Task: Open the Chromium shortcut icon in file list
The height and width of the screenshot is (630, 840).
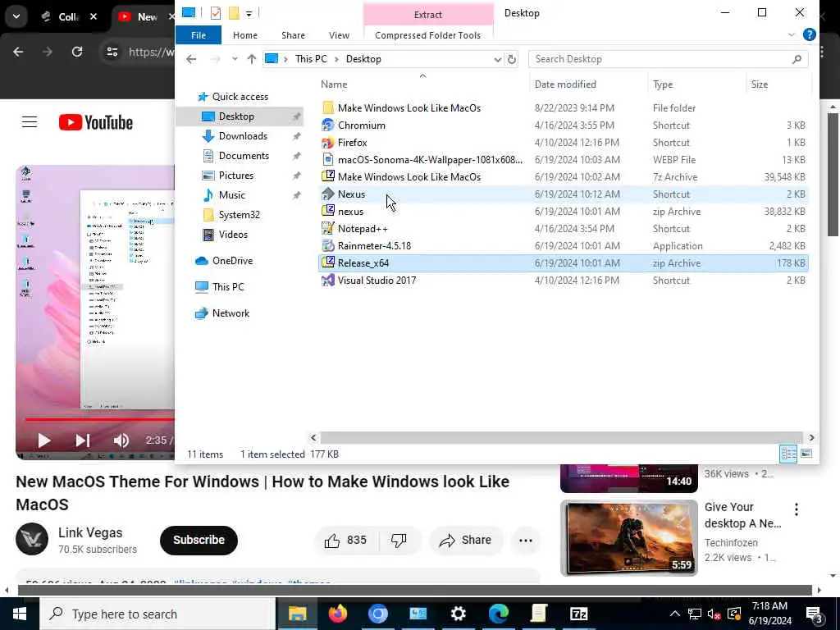Action: coord(328,126)
